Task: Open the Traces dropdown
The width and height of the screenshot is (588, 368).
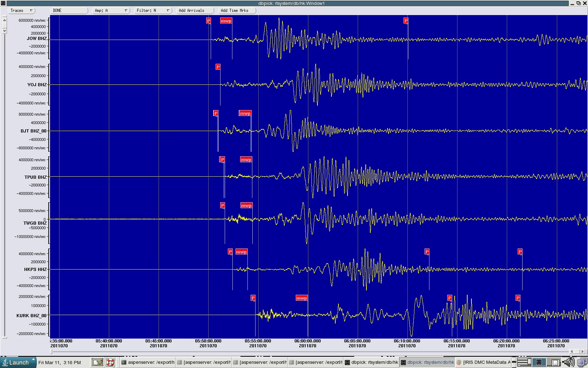Action: 21,11
